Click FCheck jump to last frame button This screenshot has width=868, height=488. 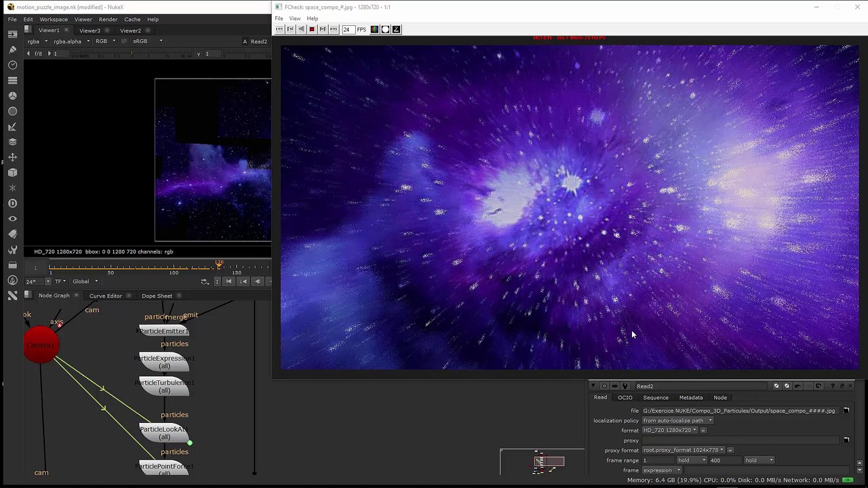tap(334, 29)
